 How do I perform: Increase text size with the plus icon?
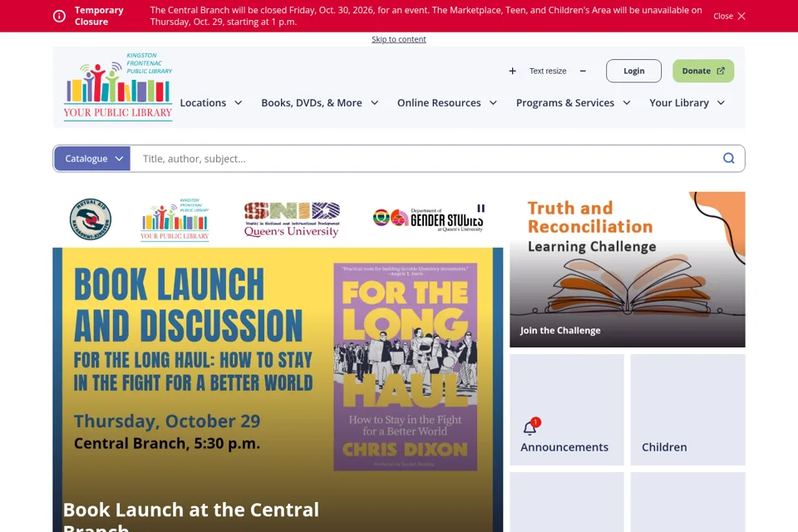pos(513,71)
